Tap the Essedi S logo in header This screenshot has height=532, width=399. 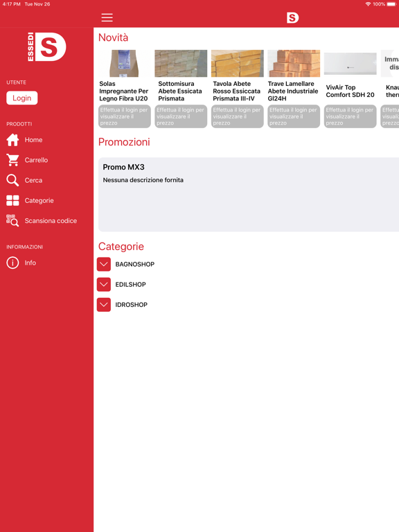pyautogui.click(x=292, y=17)
